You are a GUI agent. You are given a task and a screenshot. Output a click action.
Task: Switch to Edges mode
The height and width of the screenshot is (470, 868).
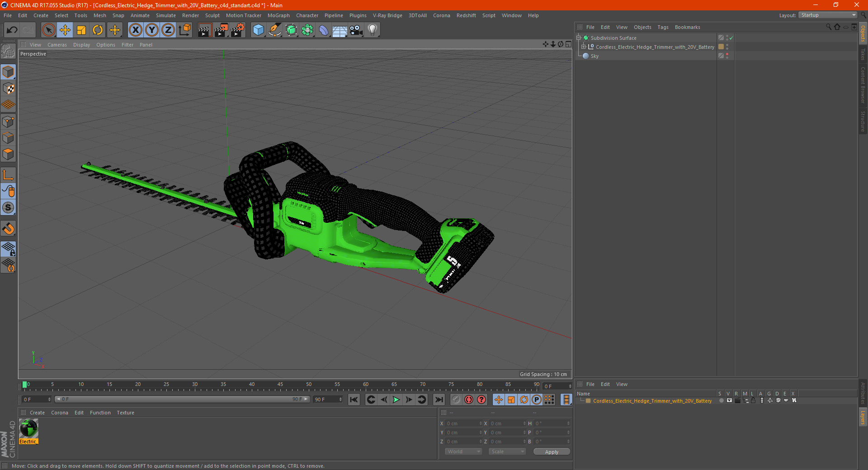click(8, 138)
